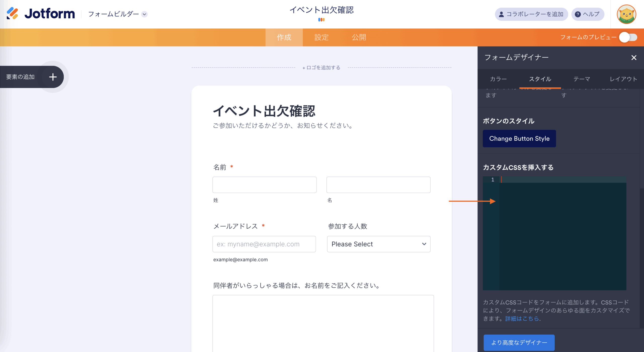Switch to the 設定 tab
644x352 pixels.
pyautogui.click(x=321, y=37)
